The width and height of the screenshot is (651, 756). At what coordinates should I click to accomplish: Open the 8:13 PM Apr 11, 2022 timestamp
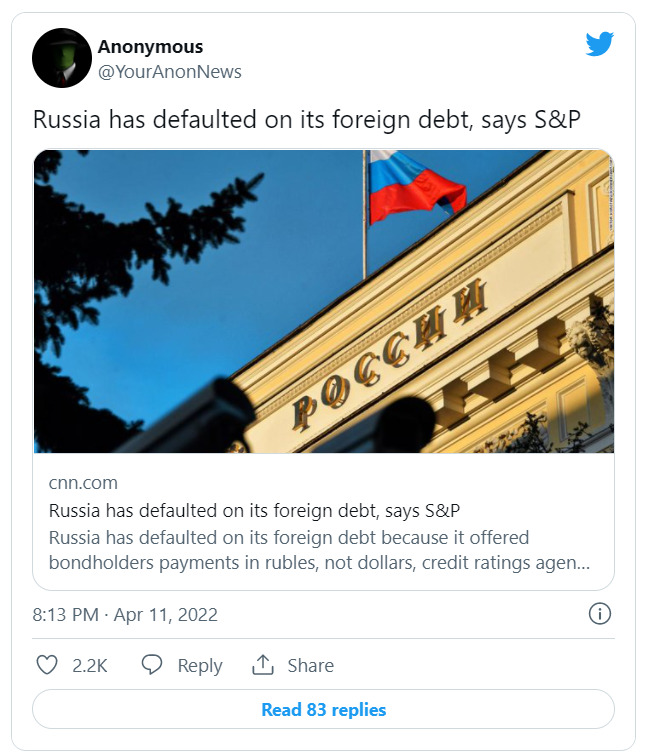coord(125,614)
